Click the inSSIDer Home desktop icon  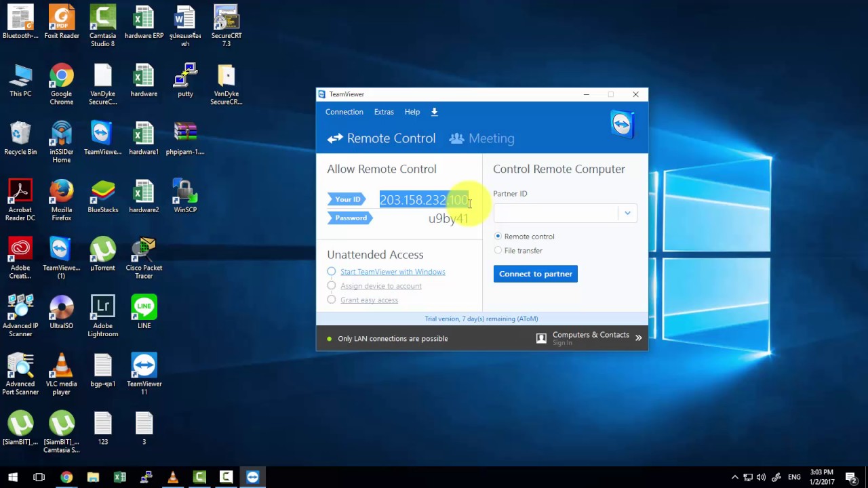point(62,142)
